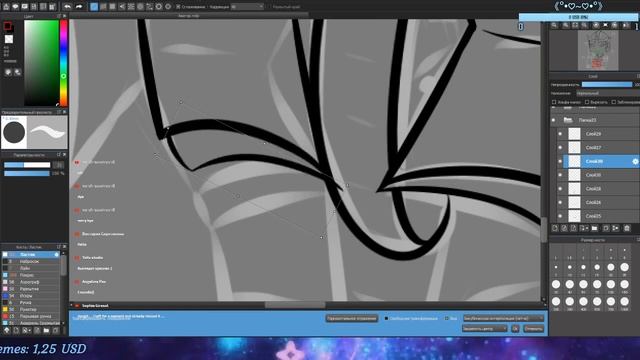
Task: Hide the Папка11 folder layer
Action: coord(553,120)
